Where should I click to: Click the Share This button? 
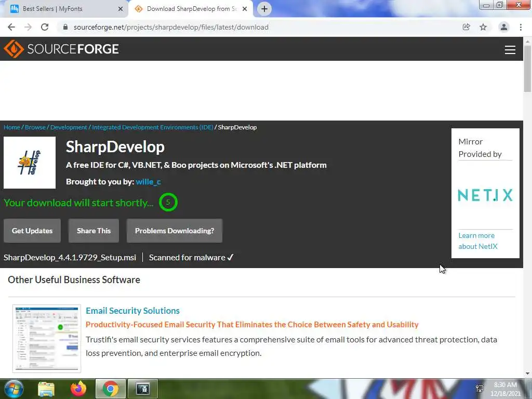94,231
